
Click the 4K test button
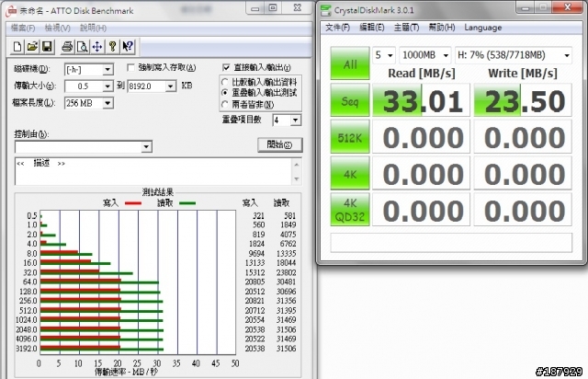coord(350,173)
